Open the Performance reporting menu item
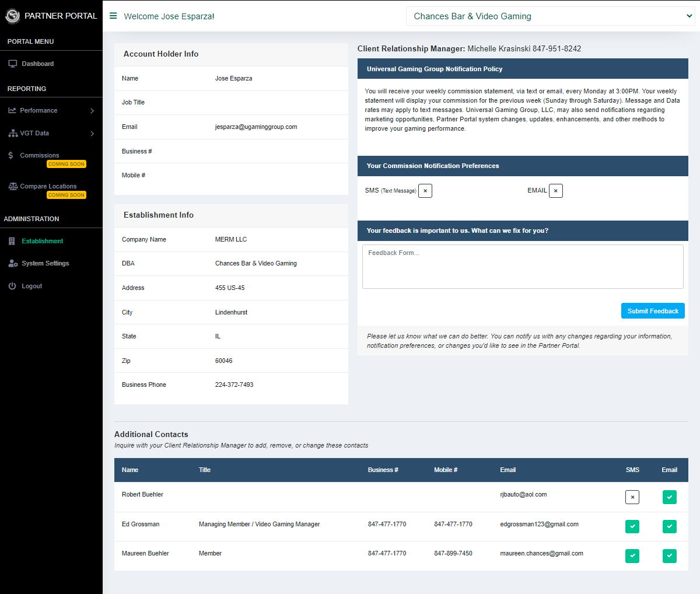 coord(38,110)
